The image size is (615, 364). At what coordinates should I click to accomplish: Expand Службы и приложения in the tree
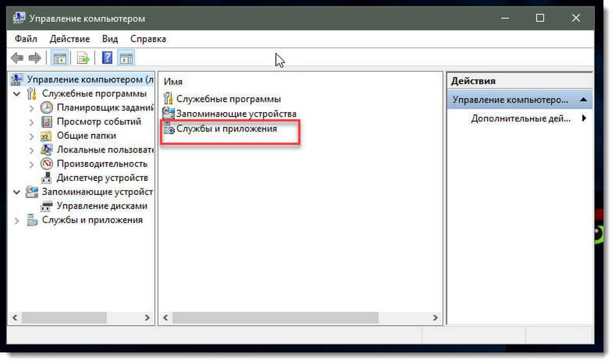click(x=17, y=220)
